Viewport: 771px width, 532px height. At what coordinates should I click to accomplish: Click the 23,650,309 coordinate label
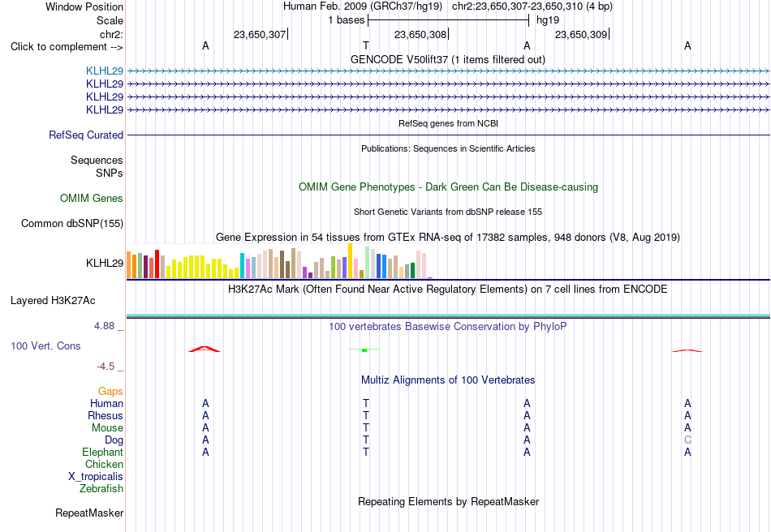(x=581, y=35)
